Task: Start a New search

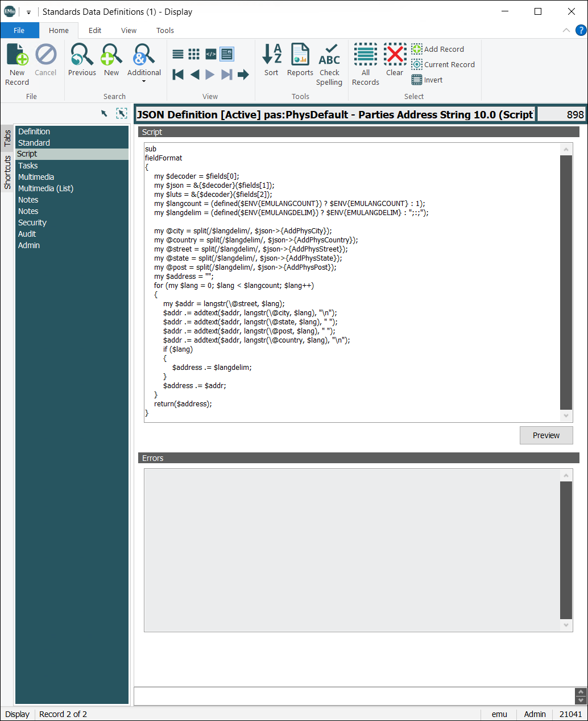Action: 111,56
